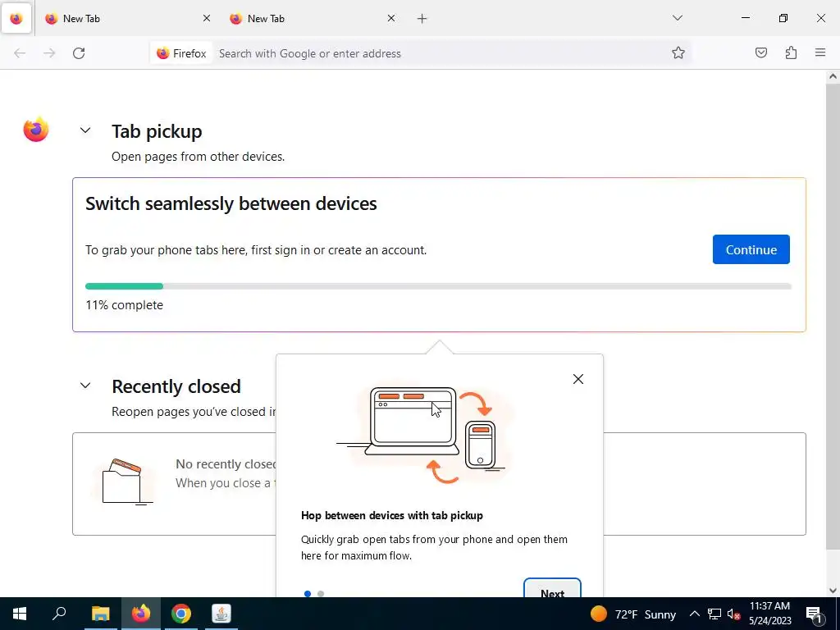This screenshot has height=630, width=840.
Task: Switch to the first New Tab
Action: [x=127, y=18]
